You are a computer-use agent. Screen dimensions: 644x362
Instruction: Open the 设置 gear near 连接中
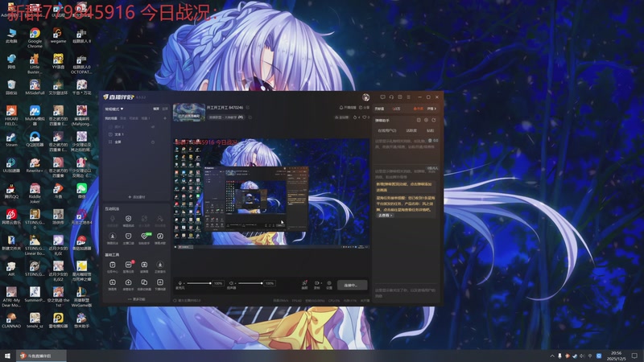coord(329,285)
